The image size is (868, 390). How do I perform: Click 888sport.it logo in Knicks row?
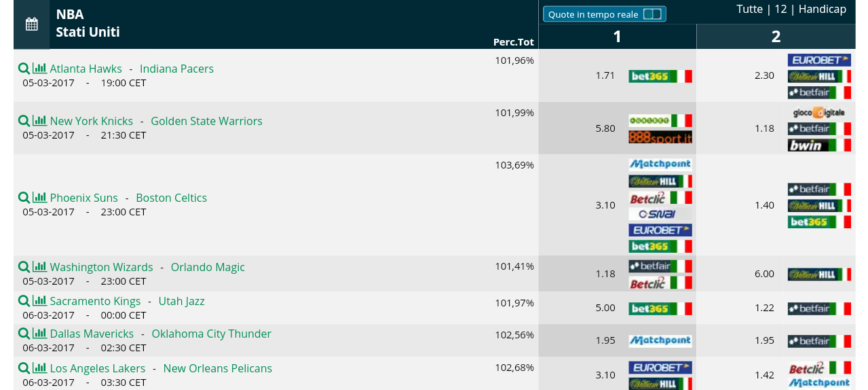660,137
